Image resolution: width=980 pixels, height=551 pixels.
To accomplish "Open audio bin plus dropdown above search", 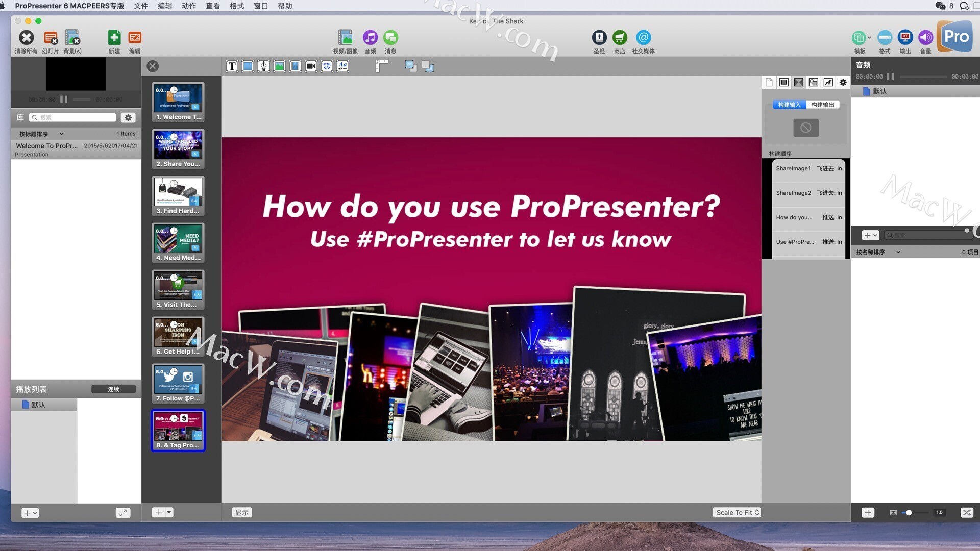I will (870, 235).
